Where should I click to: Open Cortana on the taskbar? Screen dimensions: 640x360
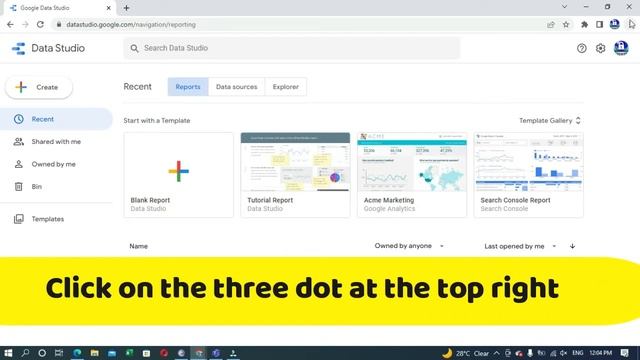pyautogui.click(x=42, y=353)
